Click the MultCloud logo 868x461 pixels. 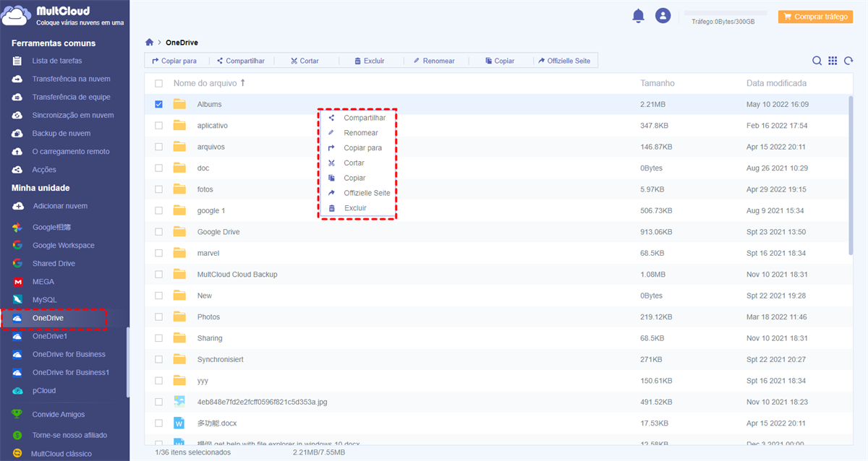[63, 16]
